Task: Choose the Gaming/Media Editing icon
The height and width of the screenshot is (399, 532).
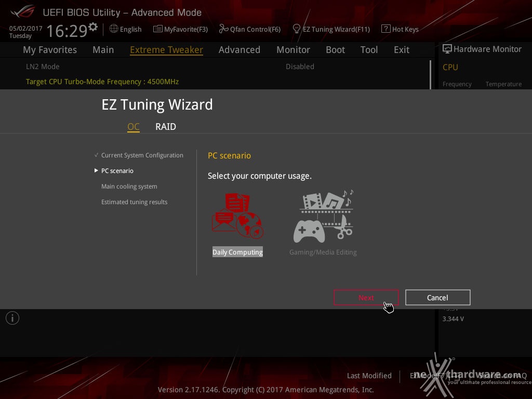Action: click(323, 216)
